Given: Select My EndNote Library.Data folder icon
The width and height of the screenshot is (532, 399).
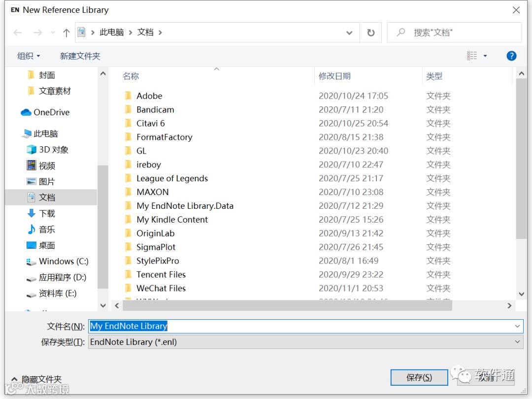Looking at the screenshot, I should 128,205.
